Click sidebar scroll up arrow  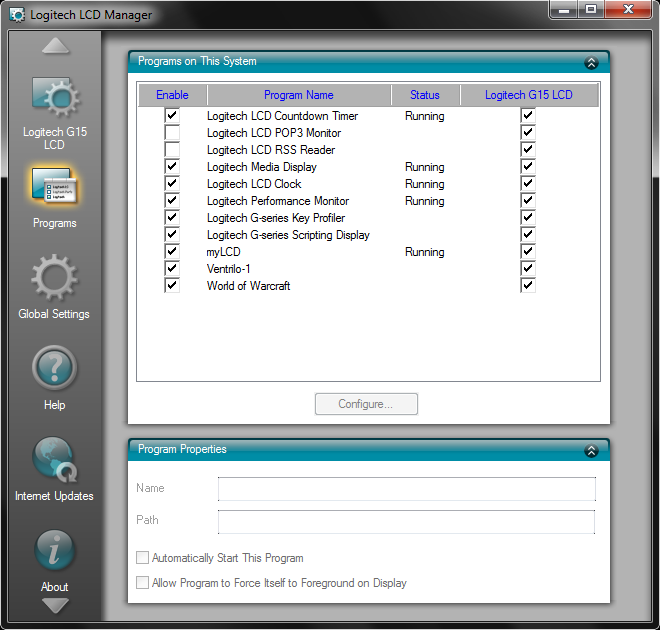pyautogui.click(x=56, y=46)
